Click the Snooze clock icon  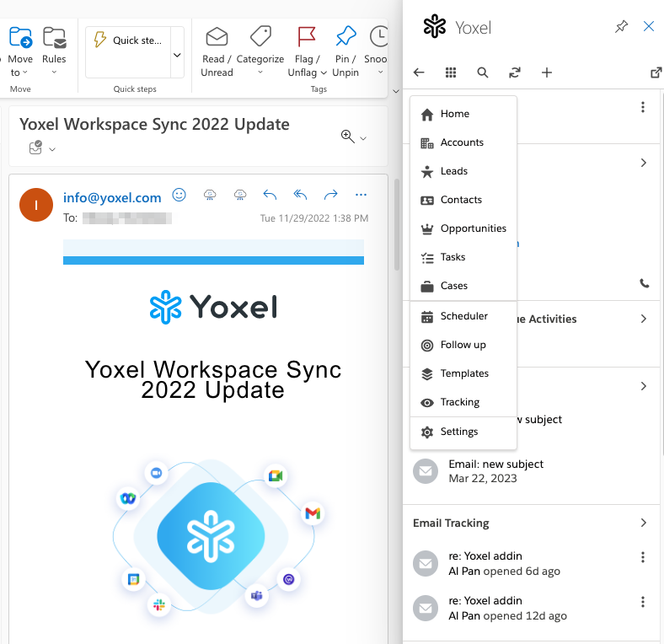(378, 37)
